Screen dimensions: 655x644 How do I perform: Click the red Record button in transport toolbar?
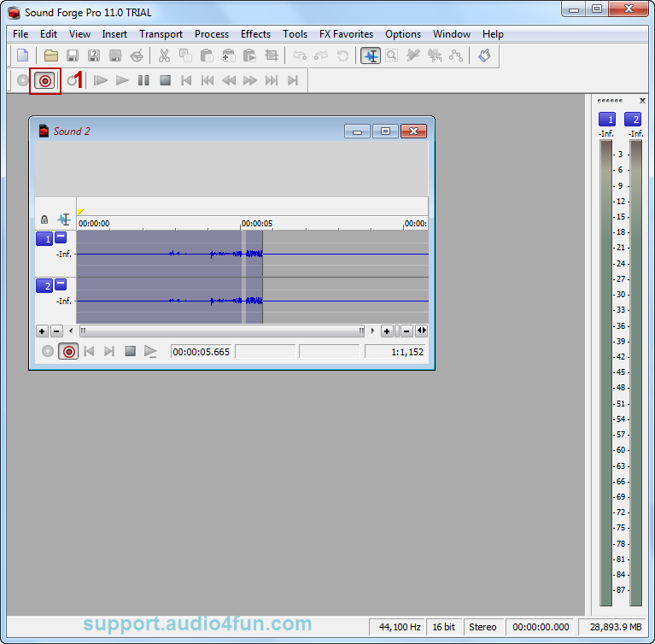tap(44, 80)
